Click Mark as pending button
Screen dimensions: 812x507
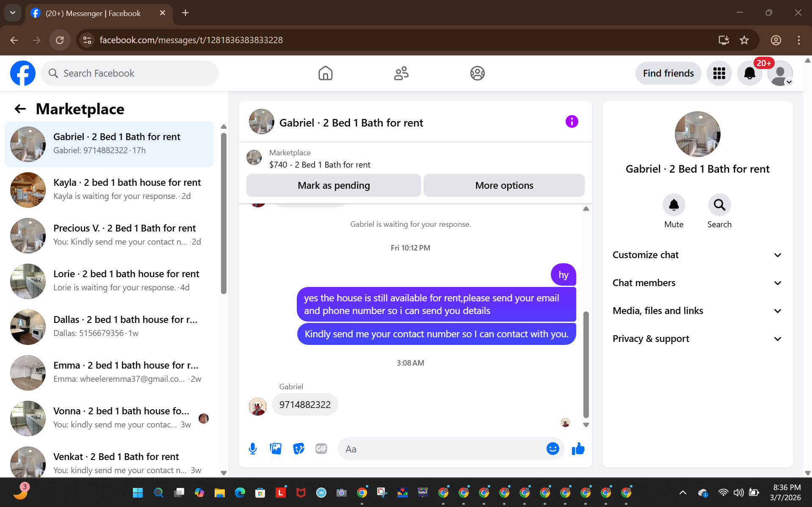(334, 185)
